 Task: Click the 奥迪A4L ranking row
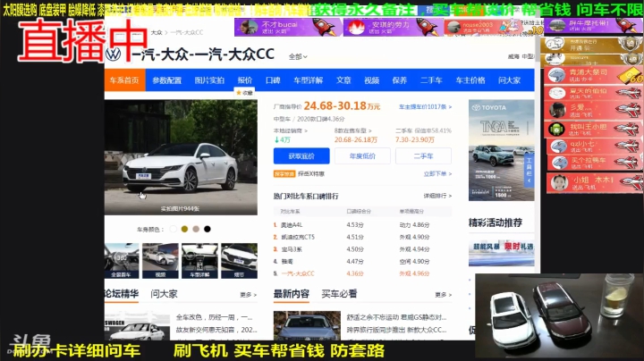tap(362, 225)
